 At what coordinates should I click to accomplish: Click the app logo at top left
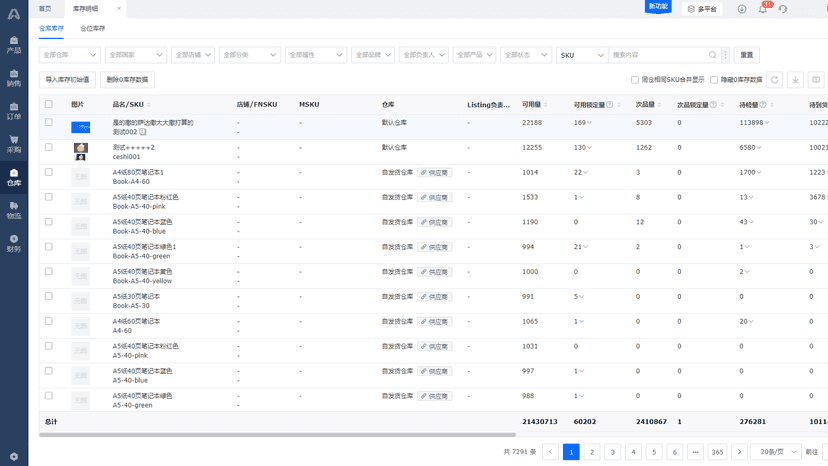(x=14, y=14)
